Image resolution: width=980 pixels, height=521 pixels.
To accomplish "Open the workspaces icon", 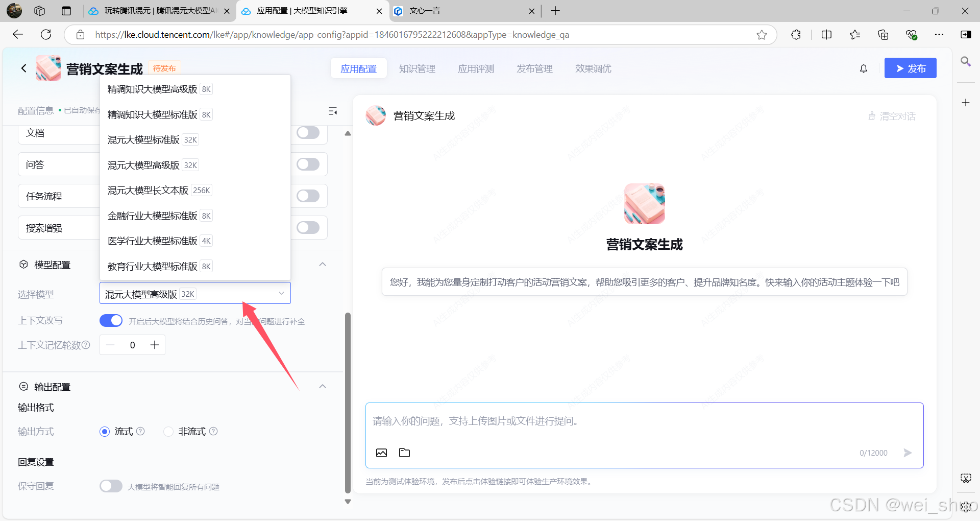I will [x=40, y=11].
